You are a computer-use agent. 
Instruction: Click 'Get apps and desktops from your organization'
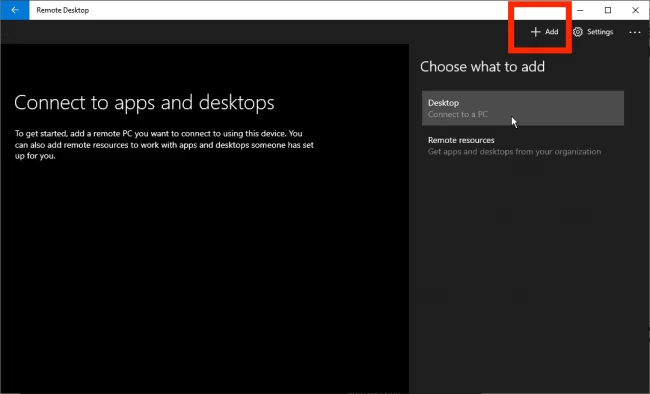[514, 152]
